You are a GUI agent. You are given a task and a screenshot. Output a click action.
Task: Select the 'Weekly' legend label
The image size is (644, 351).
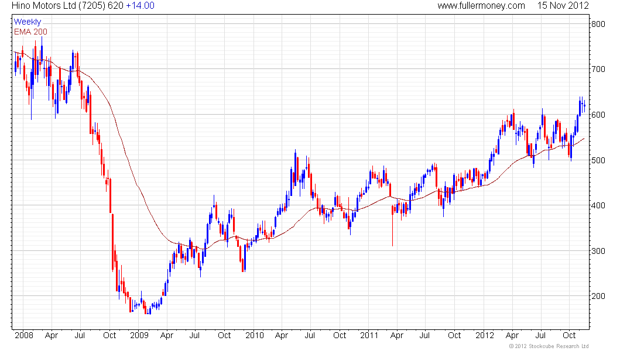click(x=28, y=22)
